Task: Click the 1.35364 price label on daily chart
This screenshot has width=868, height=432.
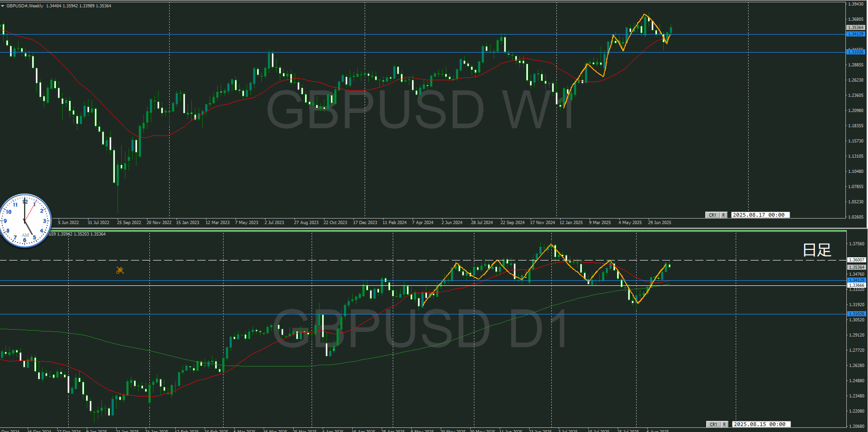Action: pos(857,267)
